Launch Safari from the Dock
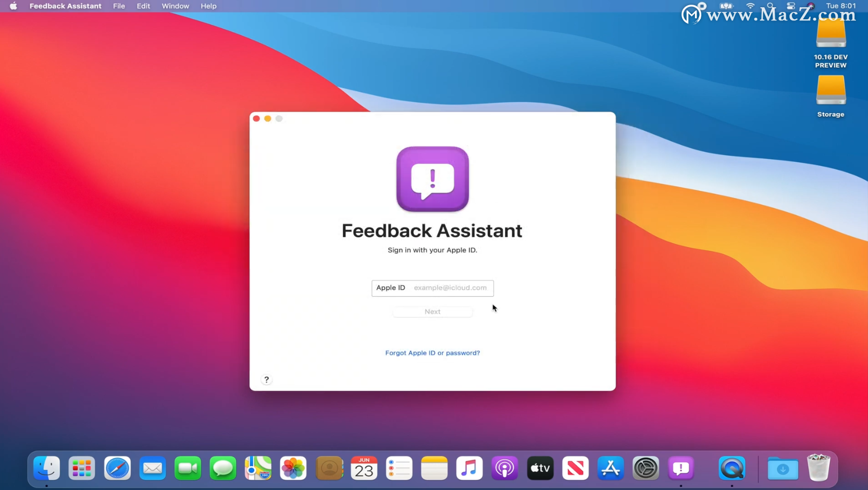This screenshot has width=868, height=490. click(117, 468)
